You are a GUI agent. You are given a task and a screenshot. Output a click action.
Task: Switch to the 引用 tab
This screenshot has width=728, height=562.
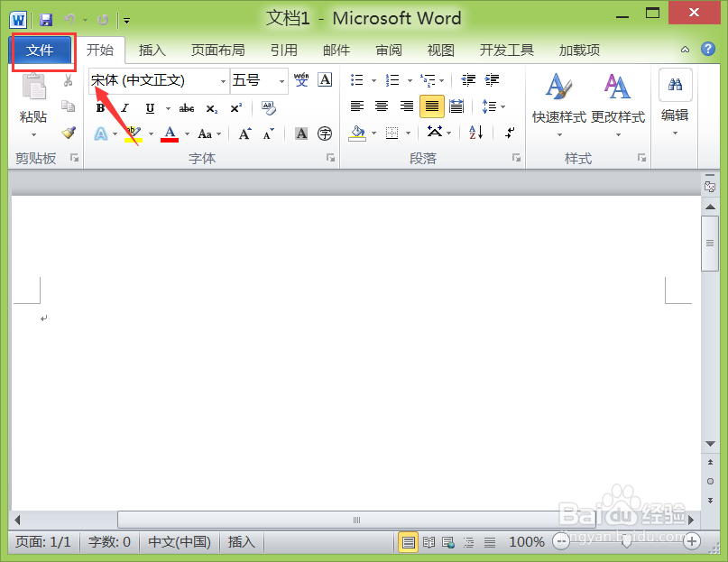(283, 50)
